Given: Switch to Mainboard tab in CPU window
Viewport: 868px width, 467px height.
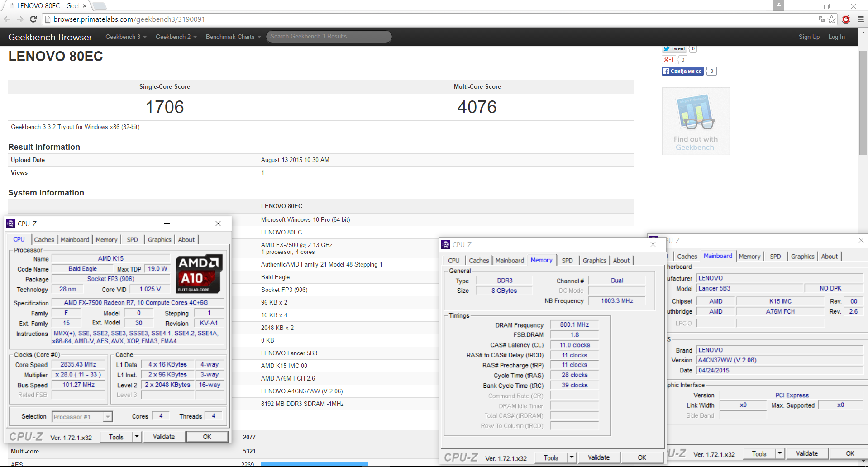Looking at the screenshot, I should 75,240.
